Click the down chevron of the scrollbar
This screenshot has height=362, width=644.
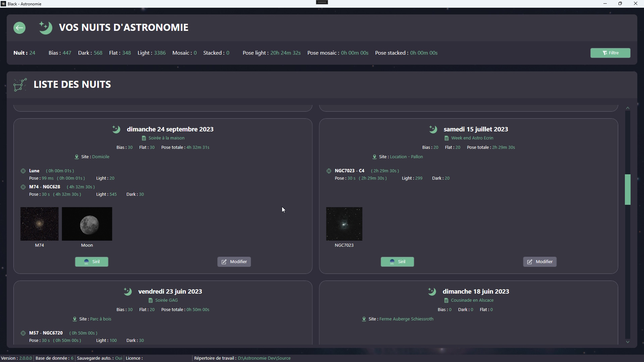[628, 342]
